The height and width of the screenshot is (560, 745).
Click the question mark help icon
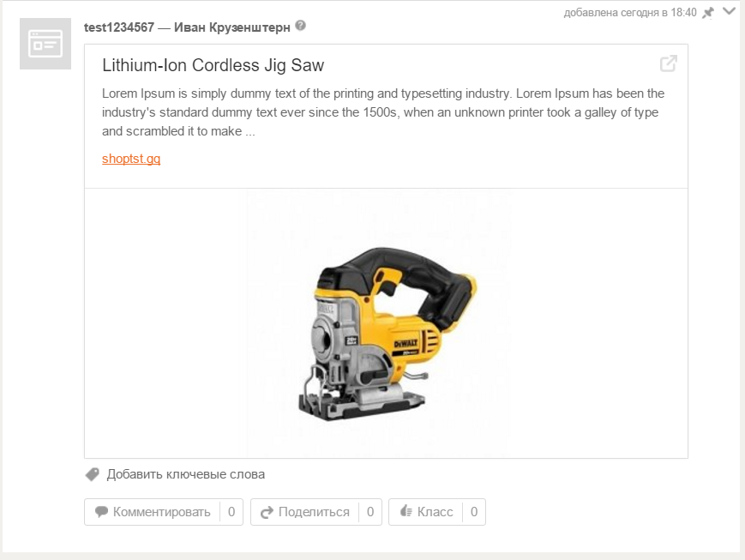[300, 26]
